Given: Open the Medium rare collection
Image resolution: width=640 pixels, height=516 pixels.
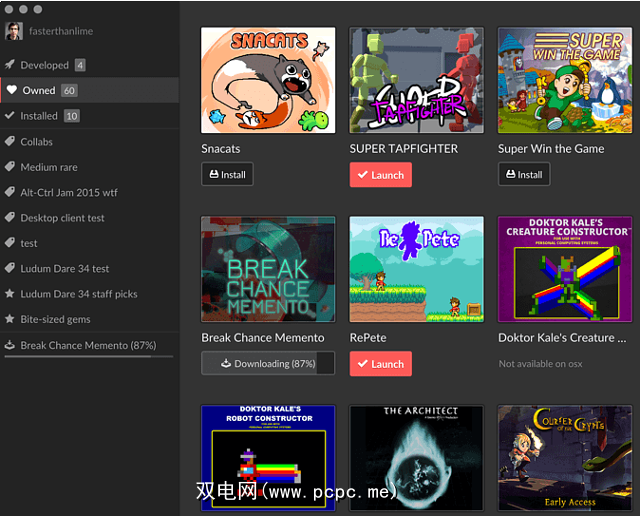Looking at the screenshot, I should click(x=89, y=167).
